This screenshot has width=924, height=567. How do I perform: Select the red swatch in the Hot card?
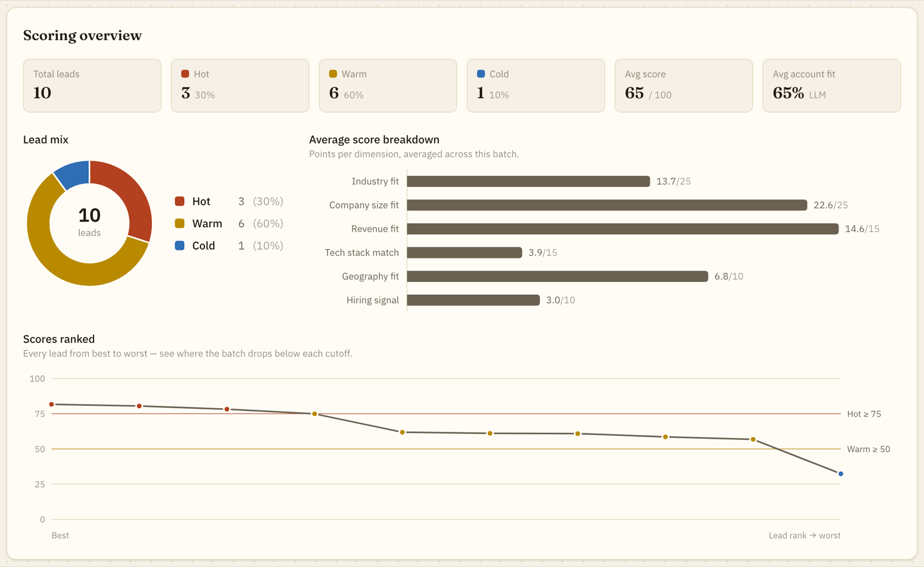pos(185,74)
